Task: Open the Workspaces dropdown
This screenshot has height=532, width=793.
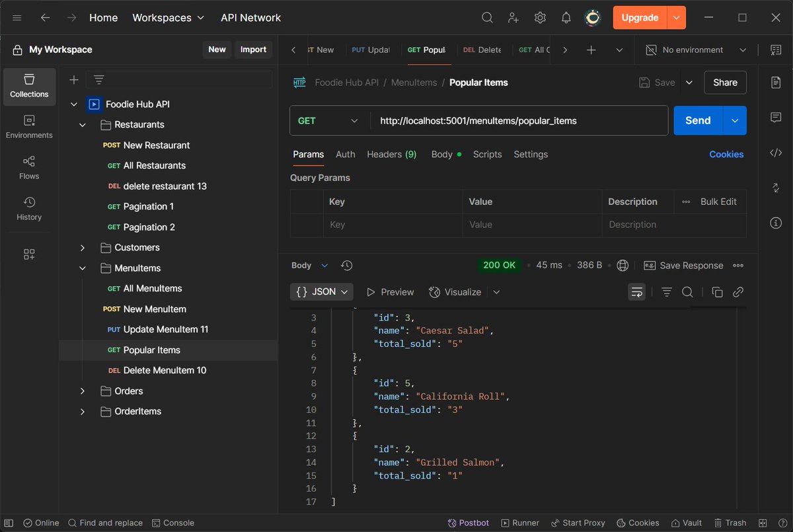Action: pos(169,18)
